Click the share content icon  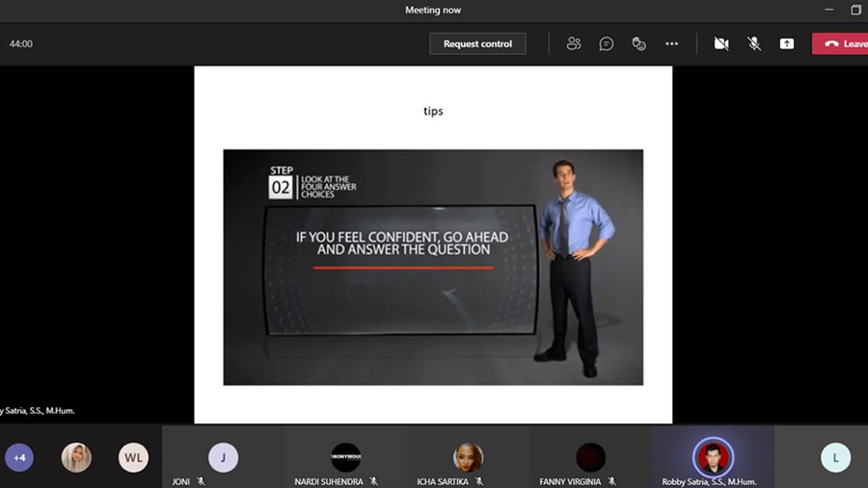pyautogui.click(x=787, y=43)
